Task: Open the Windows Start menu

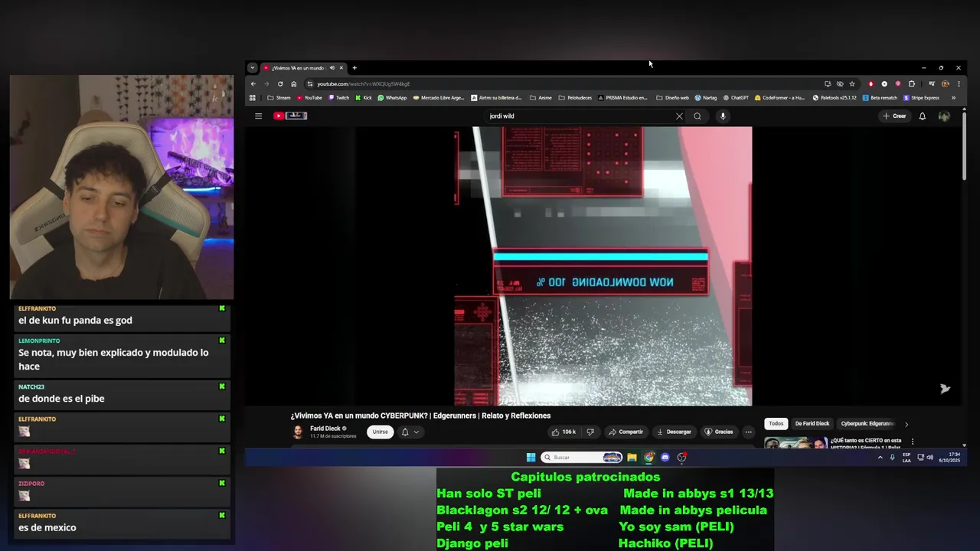Action: [x=531, y=458]
